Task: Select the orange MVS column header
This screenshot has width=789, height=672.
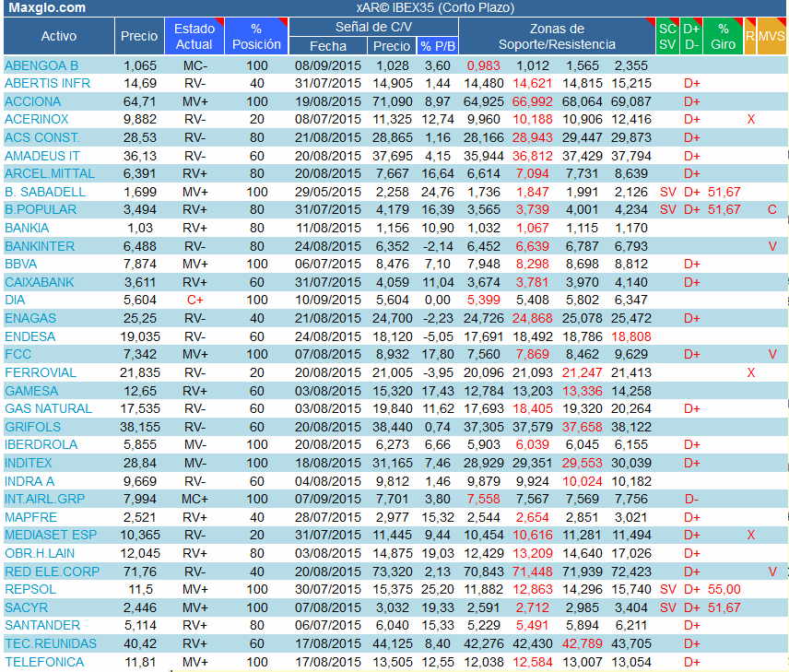Action: (772, 37)
